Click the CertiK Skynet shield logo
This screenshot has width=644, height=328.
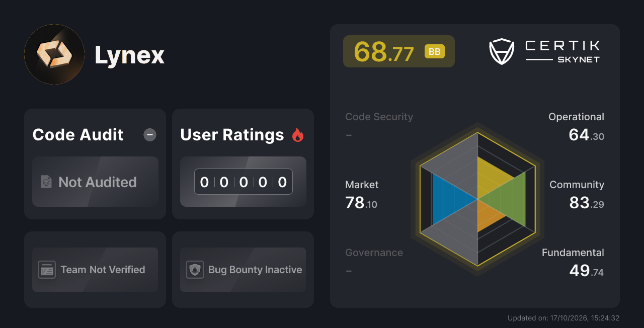pos(502,51)
